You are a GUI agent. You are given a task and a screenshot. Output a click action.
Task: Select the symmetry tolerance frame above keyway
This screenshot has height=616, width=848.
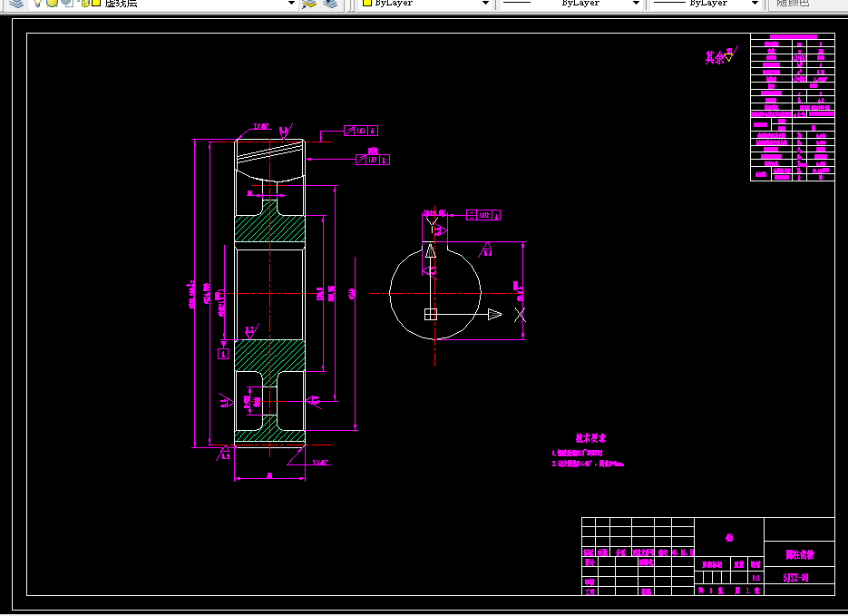coord(483,215)
